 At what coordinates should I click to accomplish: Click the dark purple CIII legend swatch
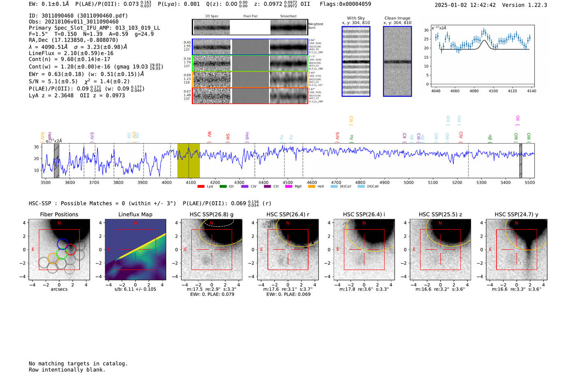pos(267,186)
